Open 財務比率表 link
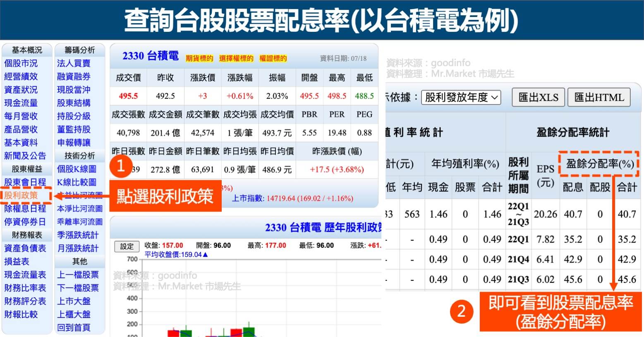 coord(25,288)
